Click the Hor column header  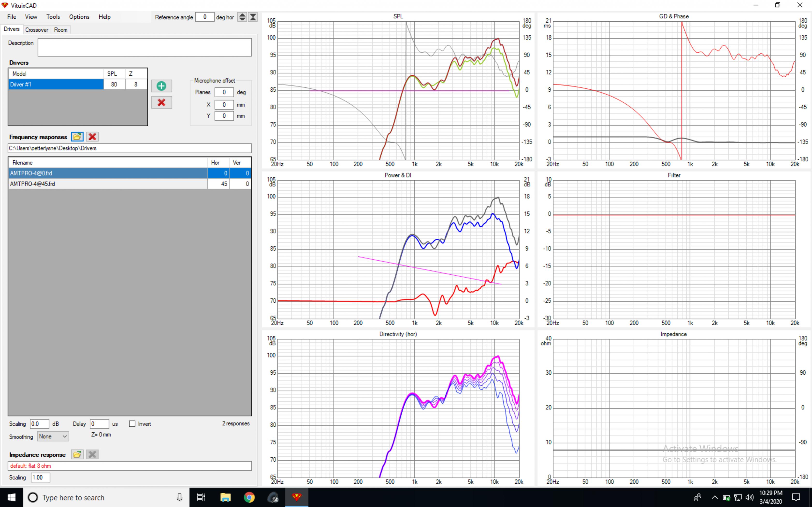(x=219, y=163)
